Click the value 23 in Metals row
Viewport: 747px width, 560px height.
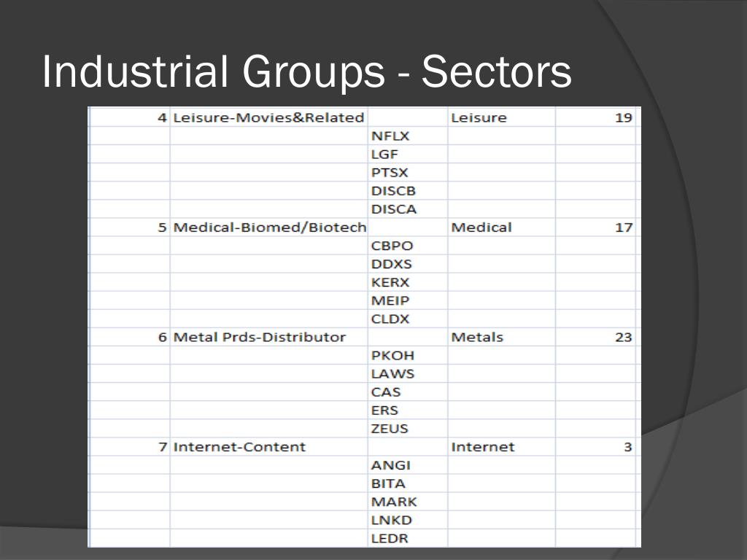coord(595,337)
